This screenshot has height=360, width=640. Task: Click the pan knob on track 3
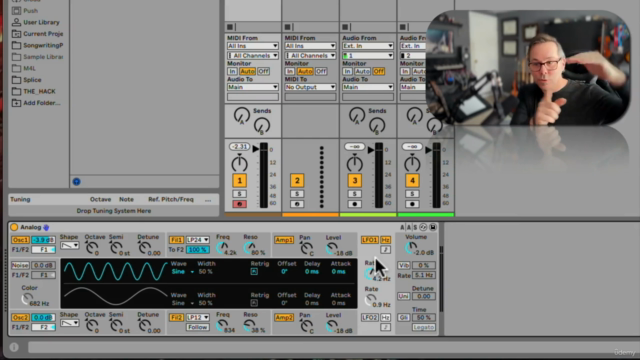(355, 163)
